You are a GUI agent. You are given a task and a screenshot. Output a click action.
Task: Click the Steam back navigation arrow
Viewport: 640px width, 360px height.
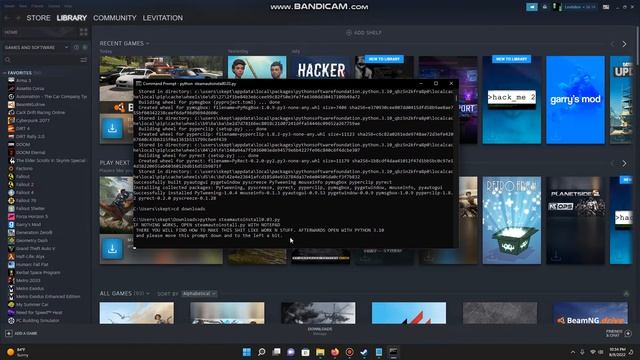tap(7, 18)
